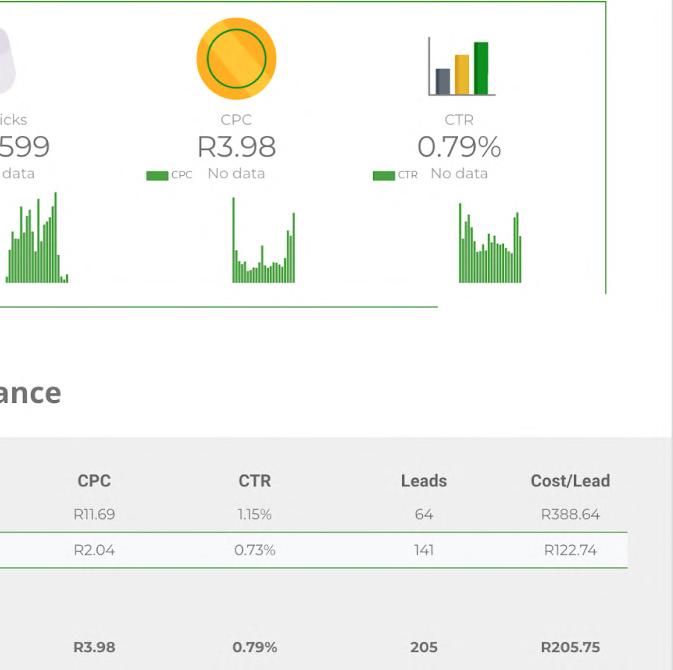Click total Leads 205
The image size is (673, 670).
tap(424, 647)
